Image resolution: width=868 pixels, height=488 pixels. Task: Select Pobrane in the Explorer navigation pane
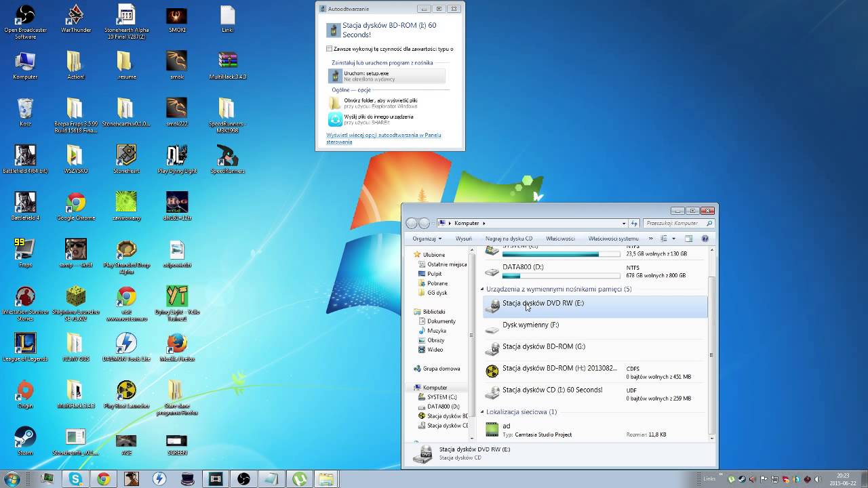[437, 283]
